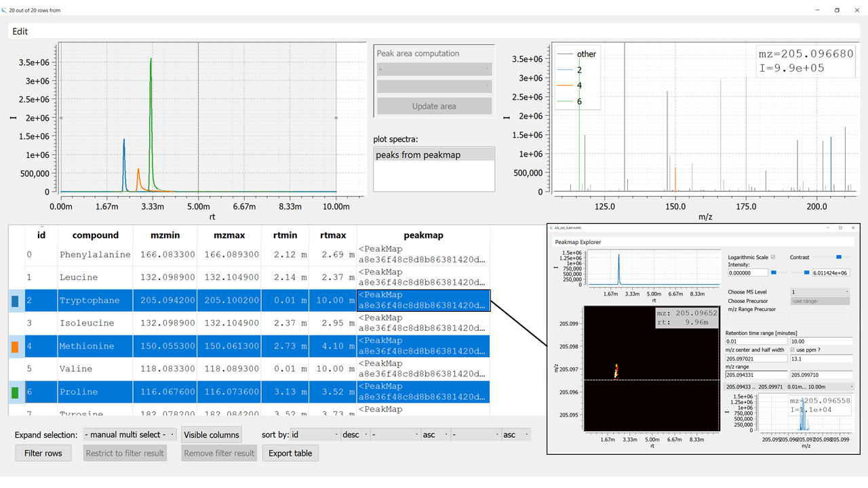Maximize the Peakmap Explorer window
The width and height of the screenshot is (868, 488).
tap(840, 228)
